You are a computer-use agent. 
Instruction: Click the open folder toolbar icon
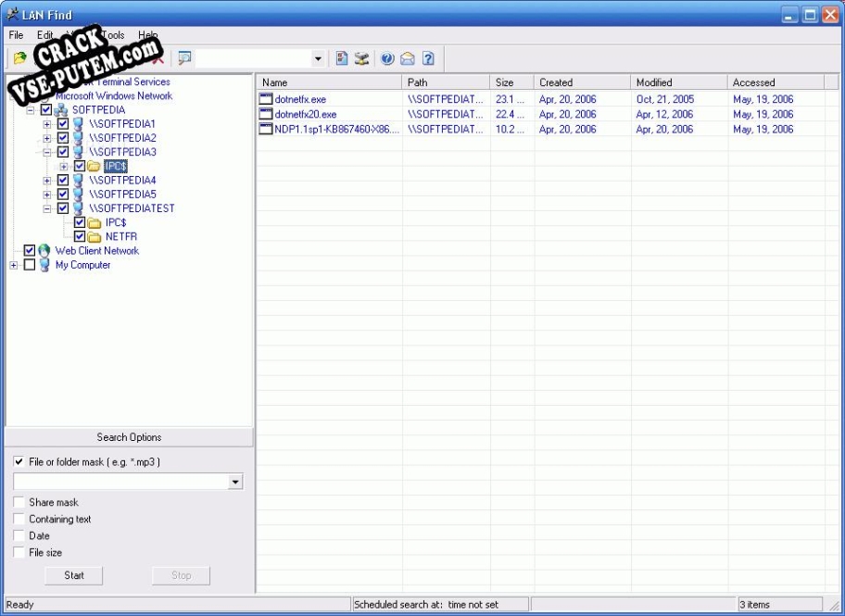[20, 57]
